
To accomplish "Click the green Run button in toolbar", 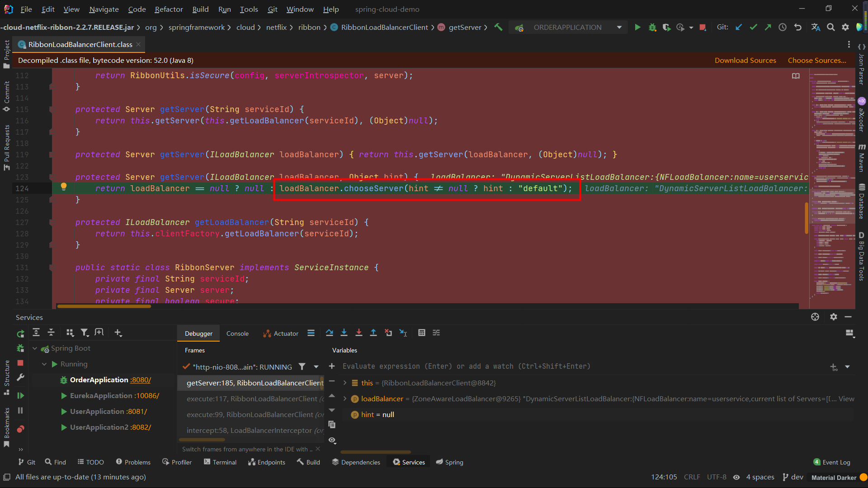I will [x=637, y=28].
